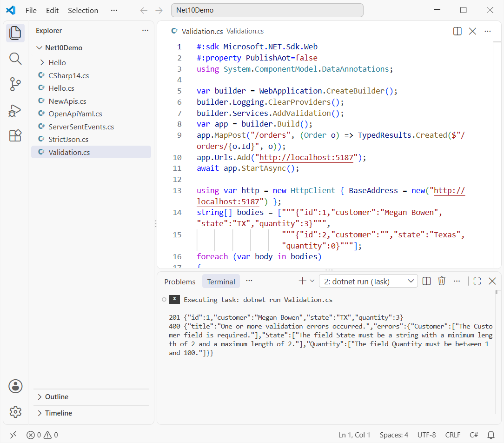This screenshot has width=504, height=443.
Task: Show additional panel tabs ellipsis
Action: pos(249,281)
